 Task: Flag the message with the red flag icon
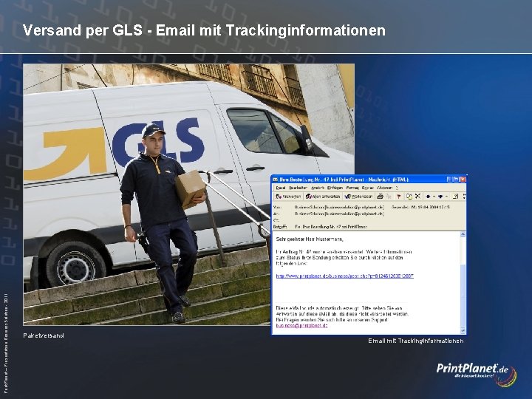pos(399,197)
